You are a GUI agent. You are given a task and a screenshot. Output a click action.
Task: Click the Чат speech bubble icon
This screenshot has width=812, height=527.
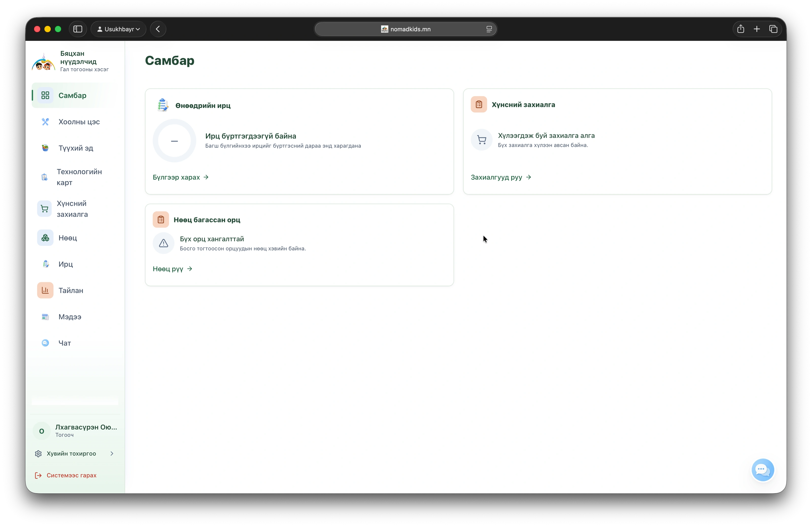pos(45,343)
